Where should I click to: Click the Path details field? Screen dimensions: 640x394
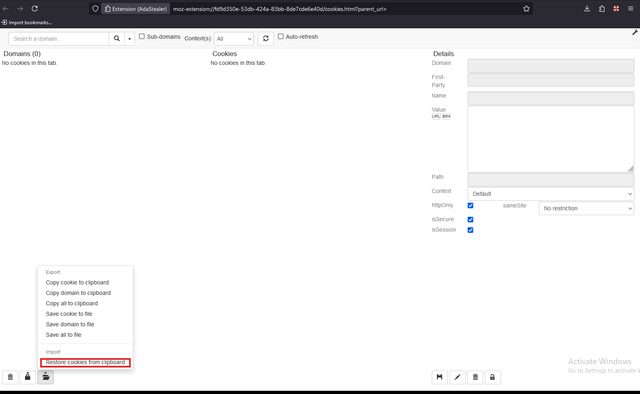coord(551,180)
